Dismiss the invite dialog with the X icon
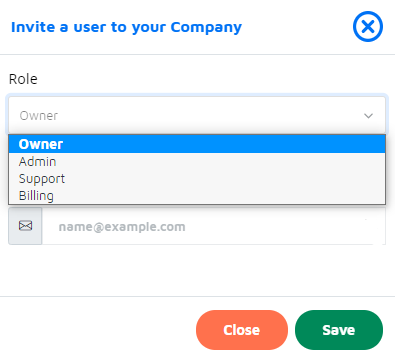Viewport: 395px width, 361px height. pos(368,26)
